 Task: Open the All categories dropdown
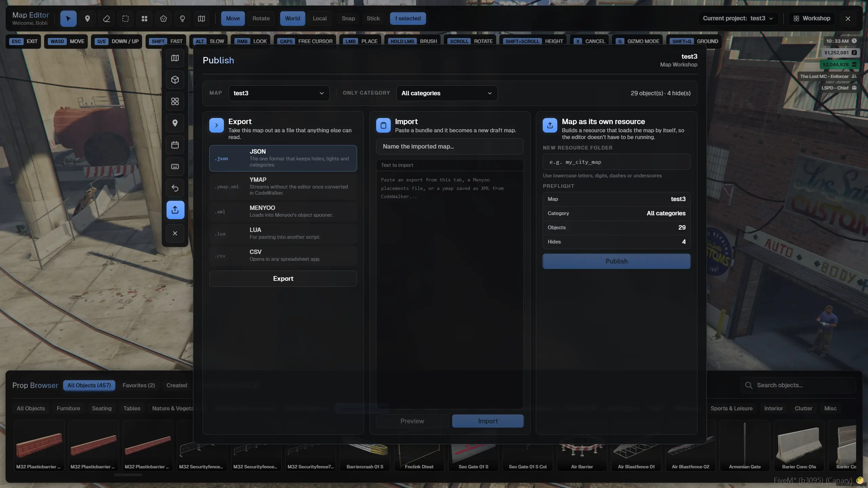click(x=447, y=93)
